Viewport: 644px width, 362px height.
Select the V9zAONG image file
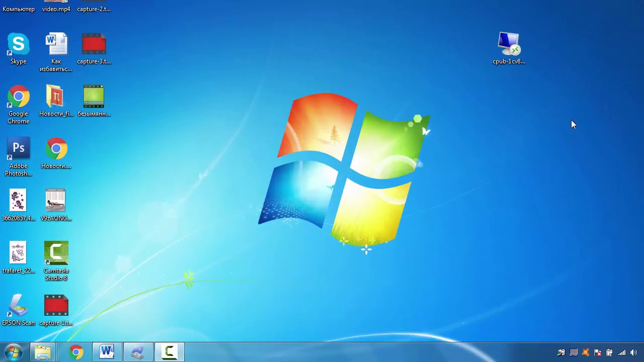pyautogui.click(x=56, y=206)
